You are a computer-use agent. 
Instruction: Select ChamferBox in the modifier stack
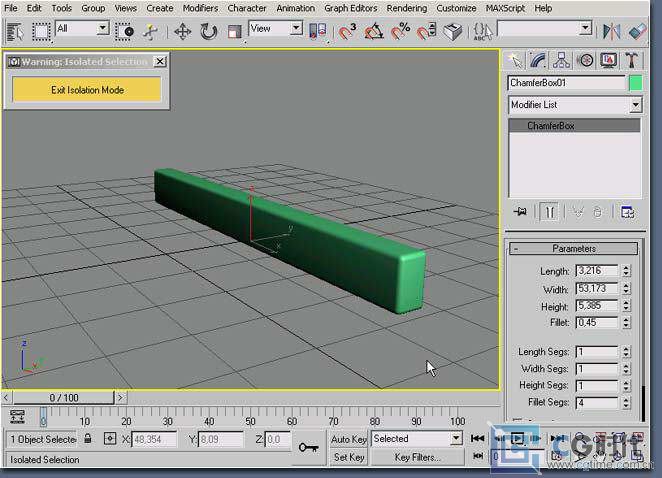pyautogui.click(x=574, y=125)
